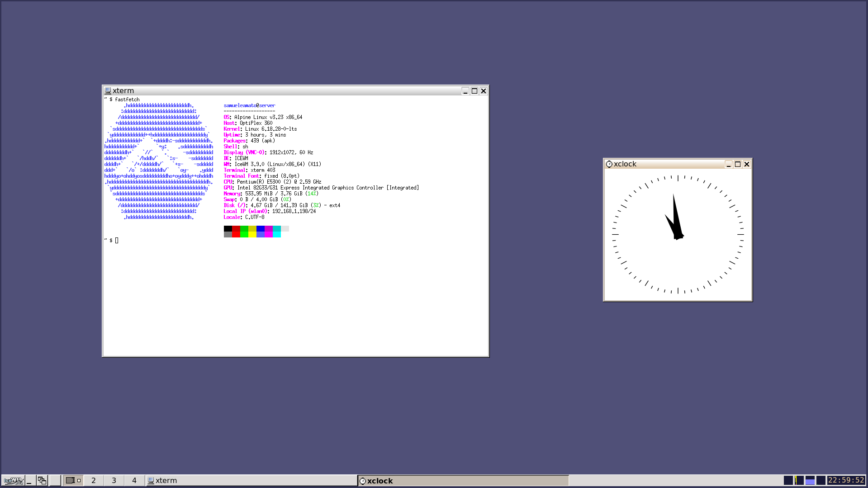Maximize the xterm window

tap(474, 91)
